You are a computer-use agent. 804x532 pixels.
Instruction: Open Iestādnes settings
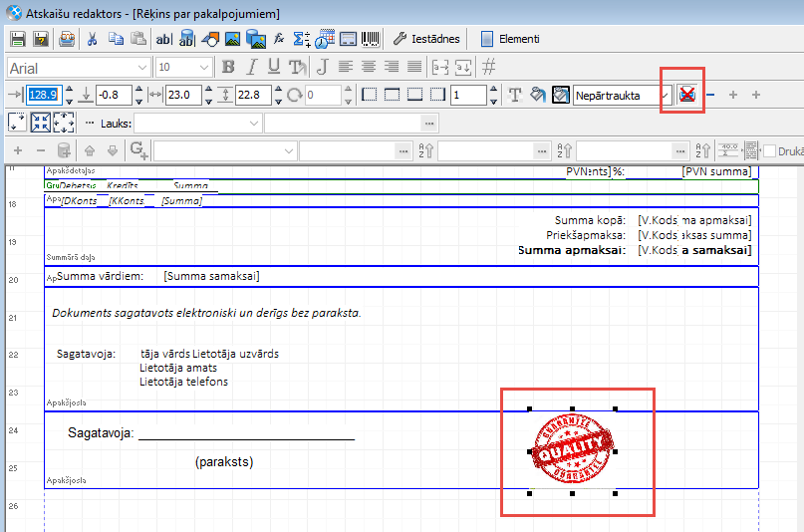(x=426, y=40)
